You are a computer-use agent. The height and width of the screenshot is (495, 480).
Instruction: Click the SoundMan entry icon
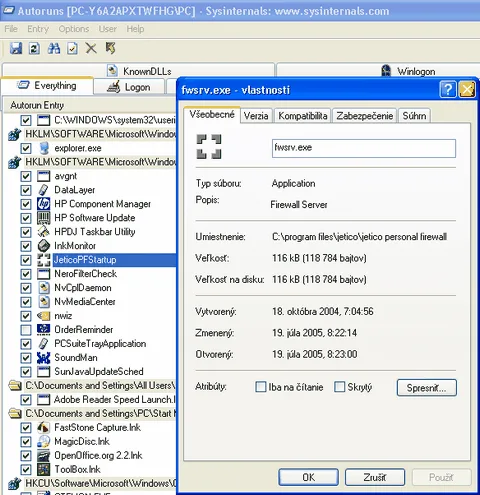point(43,358)
